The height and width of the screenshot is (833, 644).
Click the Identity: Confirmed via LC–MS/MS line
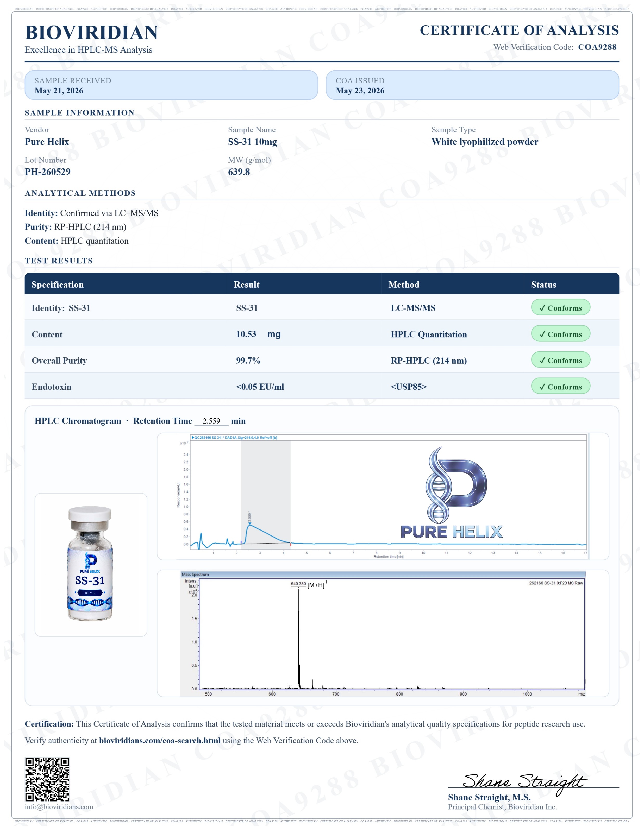click(x=92, y=213)
